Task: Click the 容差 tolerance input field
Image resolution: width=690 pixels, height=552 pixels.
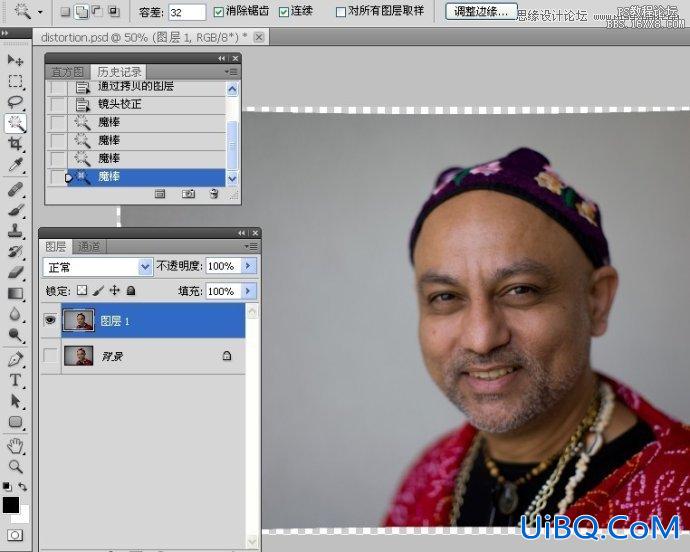Action: click(x=187, y=12)
